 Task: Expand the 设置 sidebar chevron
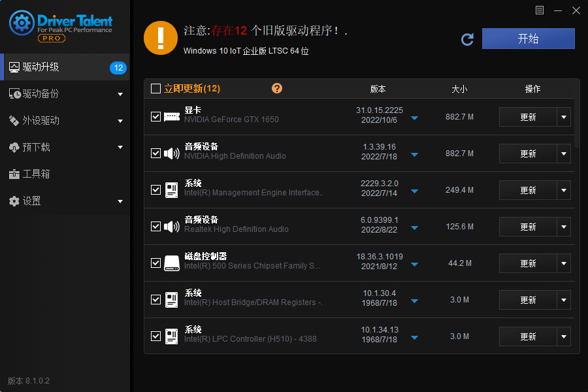[120, 201]
